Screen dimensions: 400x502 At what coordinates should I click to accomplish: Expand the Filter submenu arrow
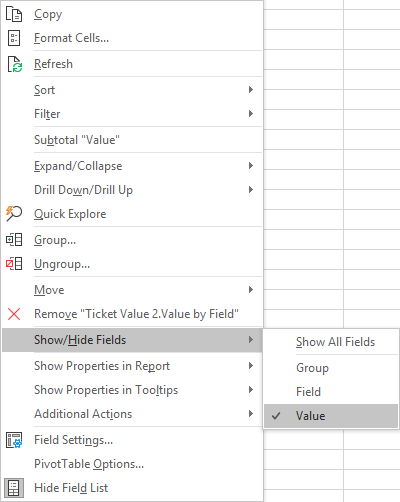251,114
